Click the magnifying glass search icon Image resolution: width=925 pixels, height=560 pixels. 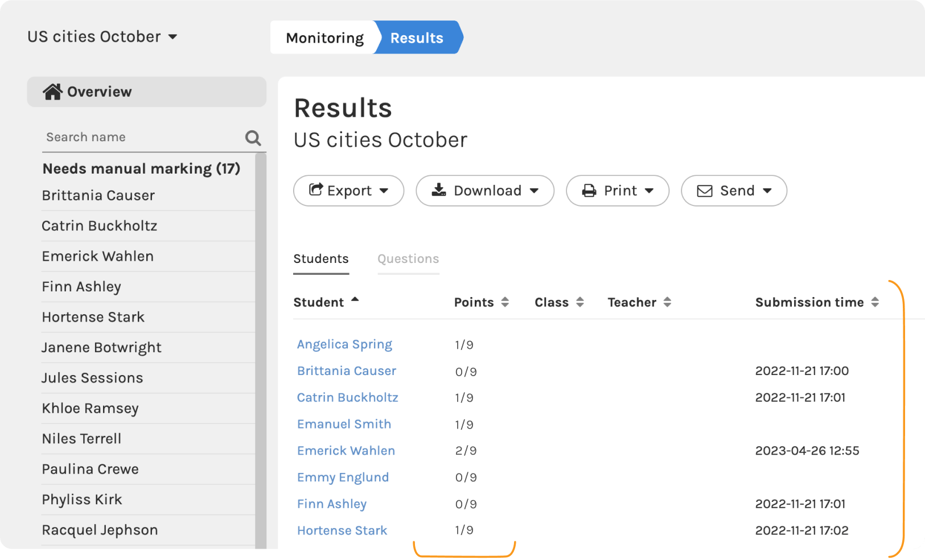[253, 138]
